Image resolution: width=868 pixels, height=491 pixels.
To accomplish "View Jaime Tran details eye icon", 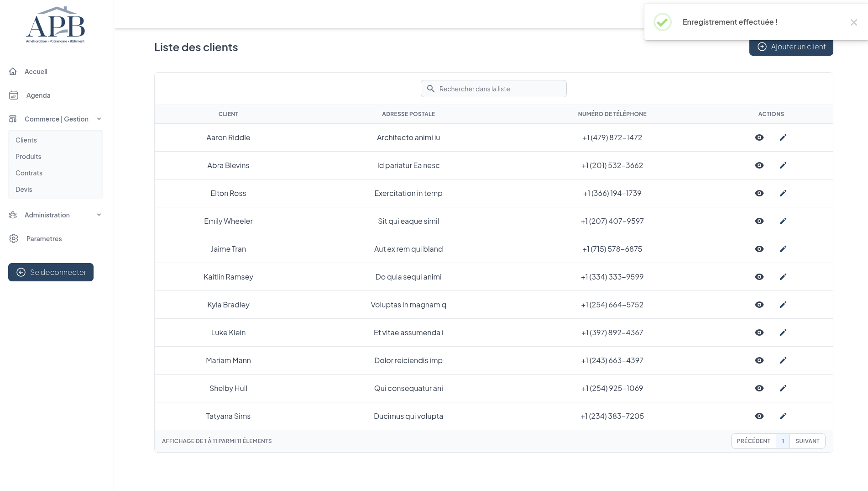I will pos(759,249).
